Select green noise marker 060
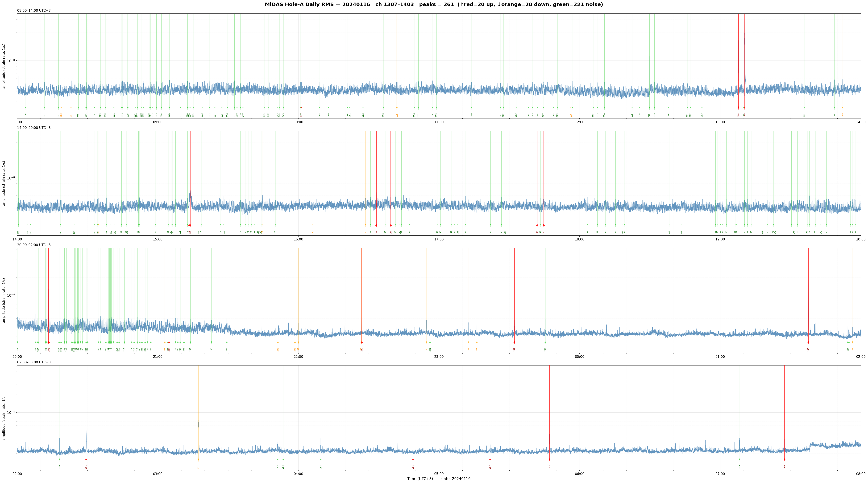Image resolution: width=868 pixels, height=483 pixels. click(471, 108)
